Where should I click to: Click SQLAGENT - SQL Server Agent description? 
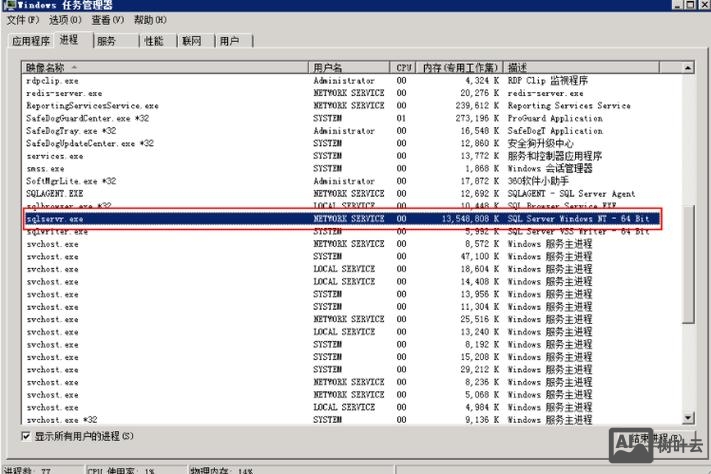point(571,194)
